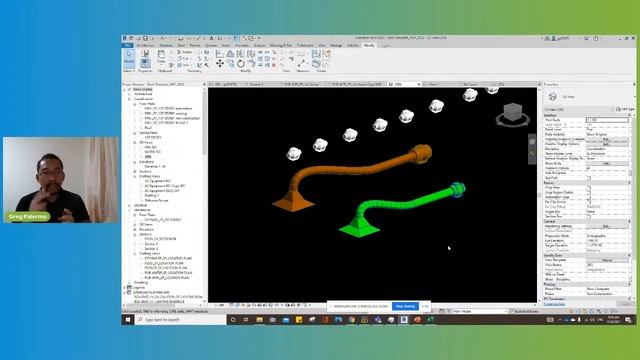640x360 pixels.
Task: Collapse the Extents section in Properties
Action: pyautogui.click(x=630, y=183)
